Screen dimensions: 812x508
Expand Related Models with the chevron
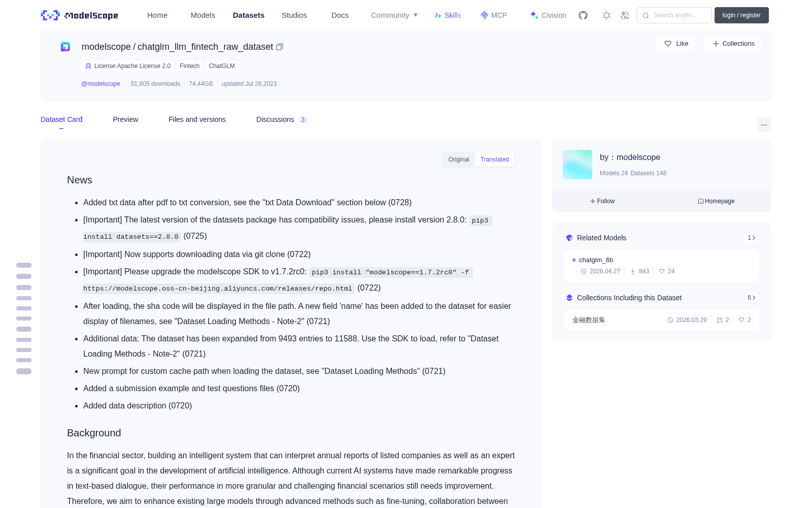752,238
